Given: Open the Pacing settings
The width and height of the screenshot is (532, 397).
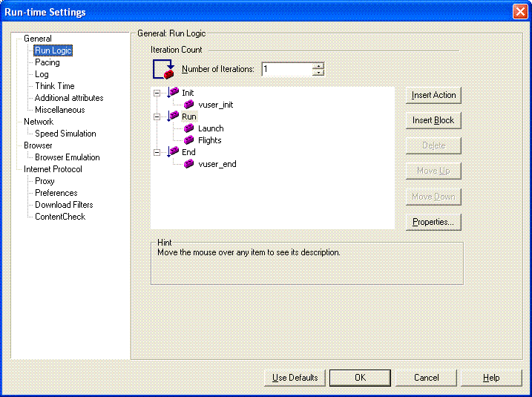Looking at the screenshot, I should pos(47,62).
